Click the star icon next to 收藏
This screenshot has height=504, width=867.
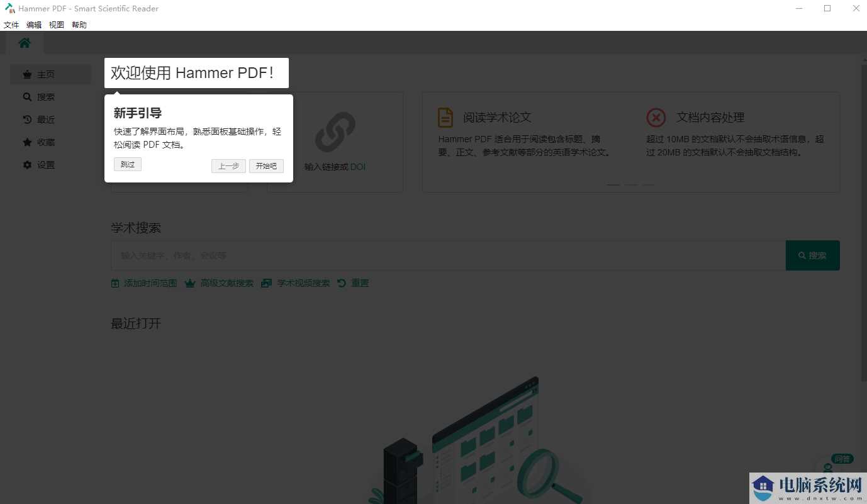coord(27,142)
